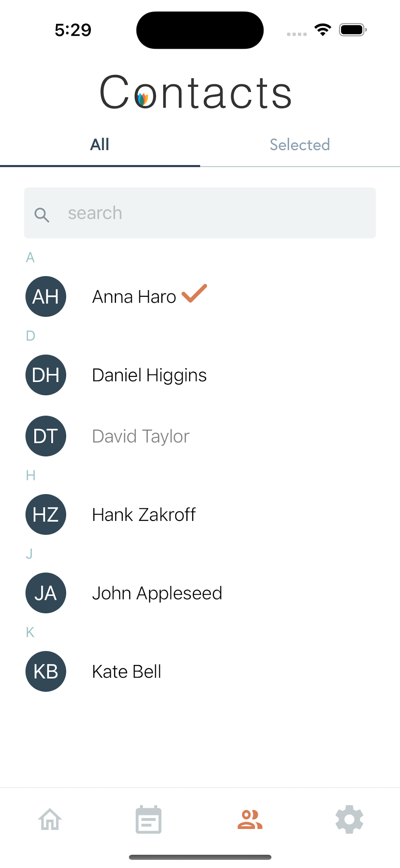Switch to the All tab
The height and width of the screenshot is (868, 400).
[100, 145]
